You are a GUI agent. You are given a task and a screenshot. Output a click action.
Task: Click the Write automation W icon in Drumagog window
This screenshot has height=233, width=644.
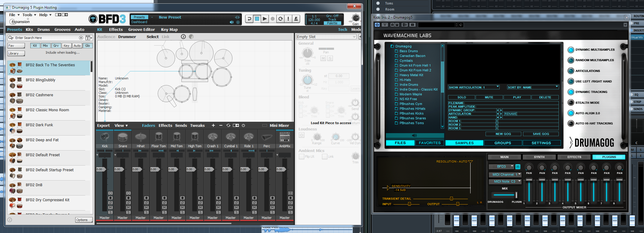[x=397, y=25]
